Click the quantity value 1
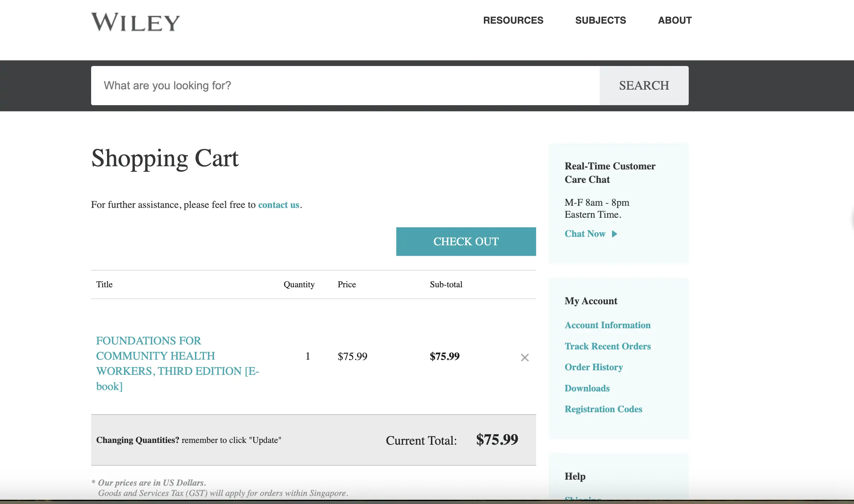The width and height of the screenshot is (854, 504). tap(308, 356)
